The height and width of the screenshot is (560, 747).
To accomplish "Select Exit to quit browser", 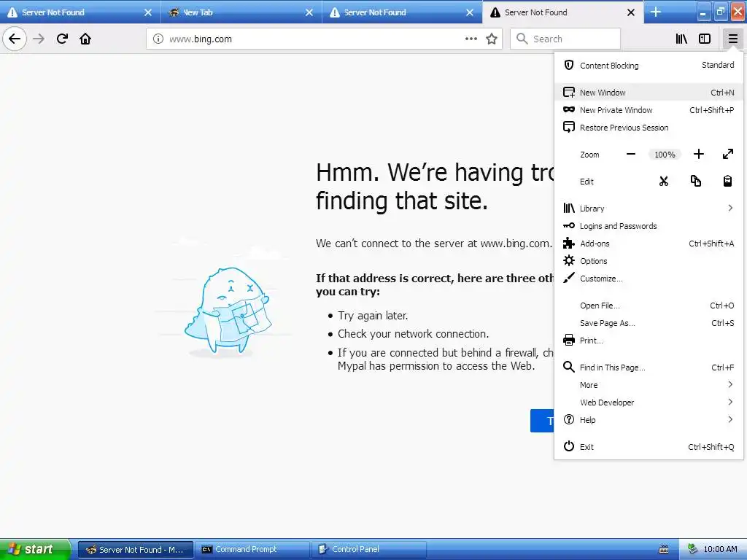I will click(x=649, y=447).
